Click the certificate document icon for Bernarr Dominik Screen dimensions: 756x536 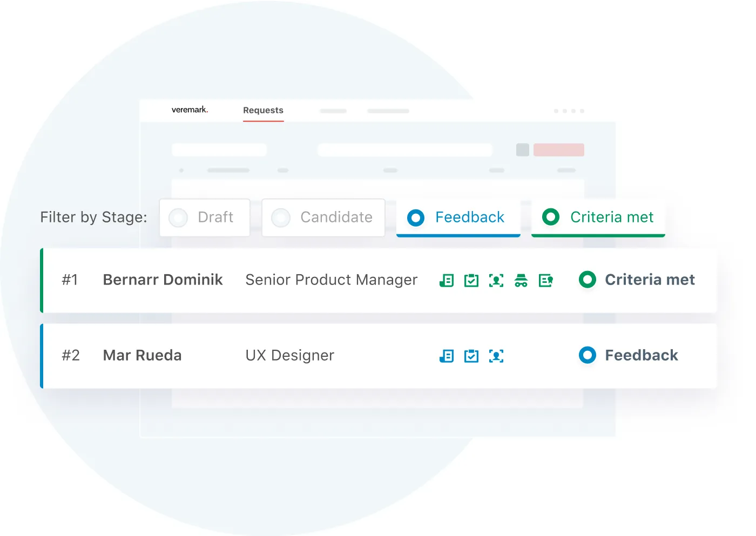(545, 280)
